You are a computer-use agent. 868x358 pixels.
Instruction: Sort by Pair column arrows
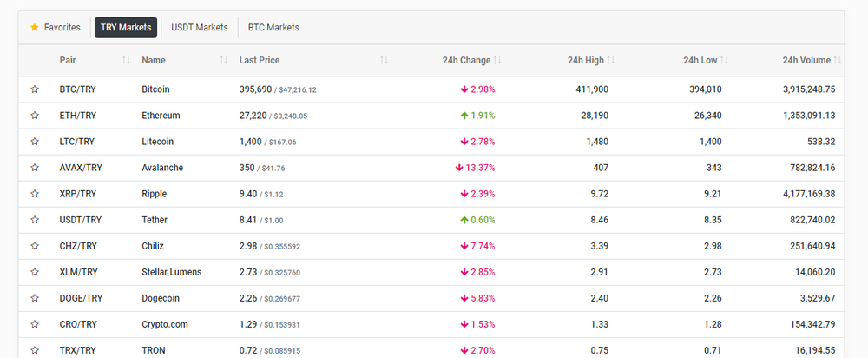point(126,61)
